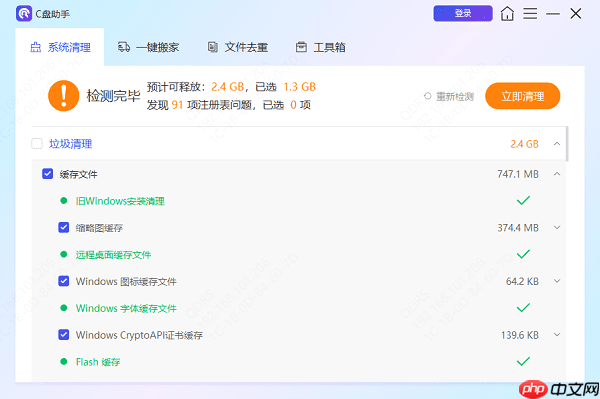Click green checkmark for 远程桌面缓存文件

pyautogui.click(x=523, y=254)
